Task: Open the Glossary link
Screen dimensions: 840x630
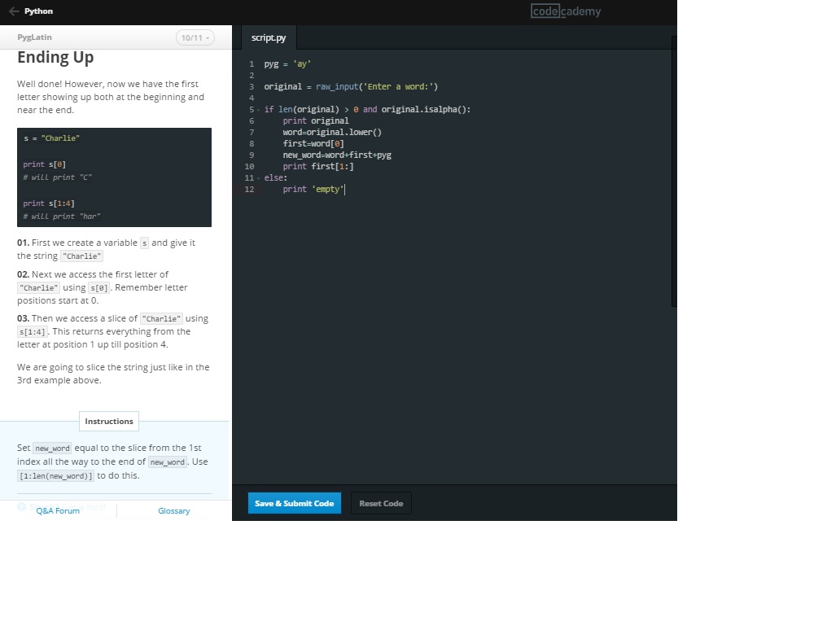Action: tap(173, 510)
